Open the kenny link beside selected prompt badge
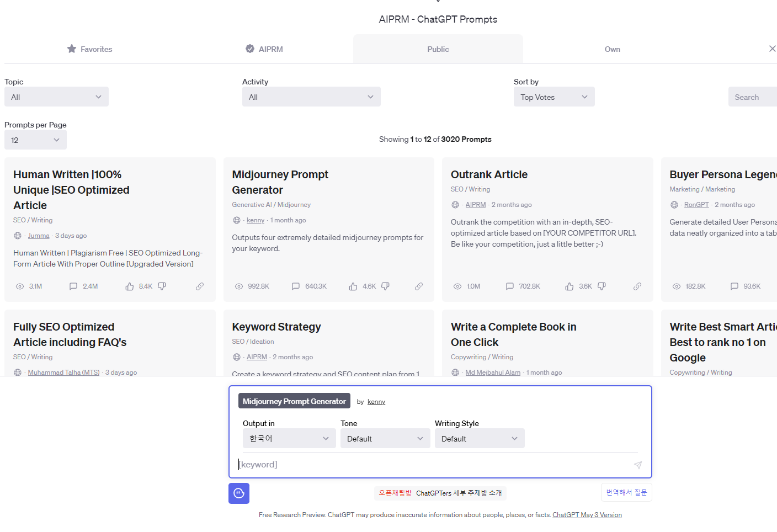This screenshot has width=777, height=532. coord(376,402)
